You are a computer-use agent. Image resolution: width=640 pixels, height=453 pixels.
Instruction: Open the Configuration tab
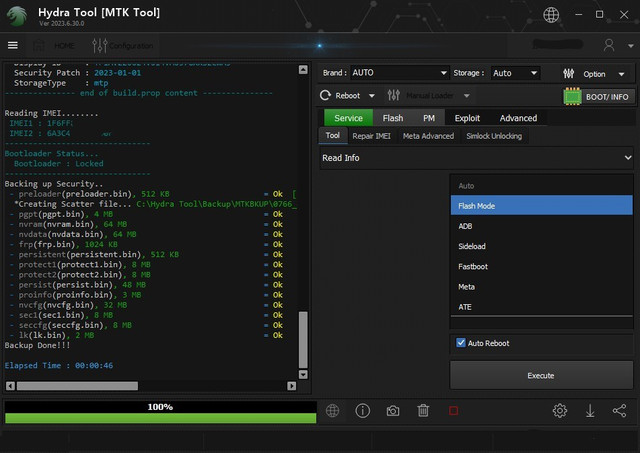(x=122, y=45)
